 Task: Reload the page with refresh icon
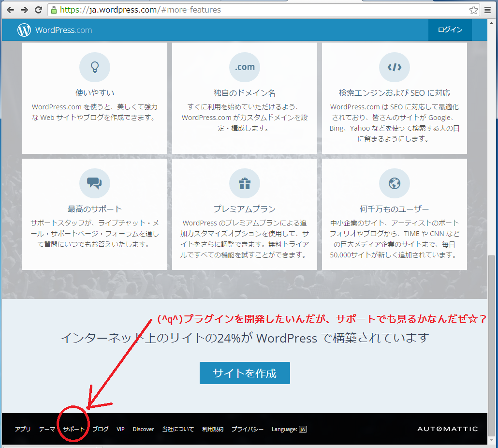38,10
